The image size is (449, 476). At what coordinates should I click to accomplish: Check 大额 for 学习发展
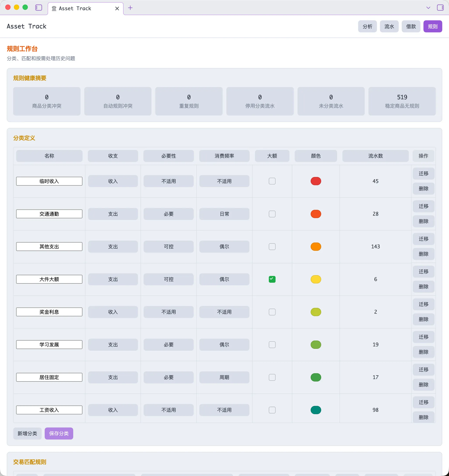pyautogui.click(x=272, y=345)
